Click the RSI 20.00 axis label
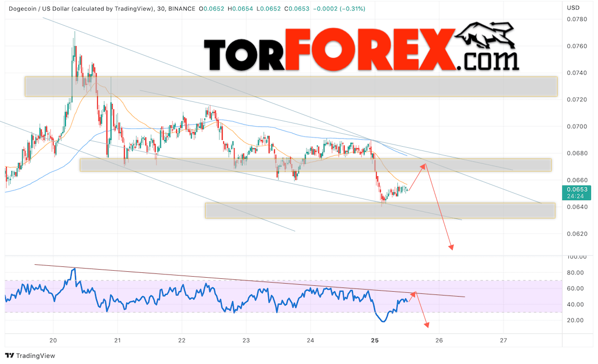The height and width of the screenshot is (364, 598). (x=575, y=320)
